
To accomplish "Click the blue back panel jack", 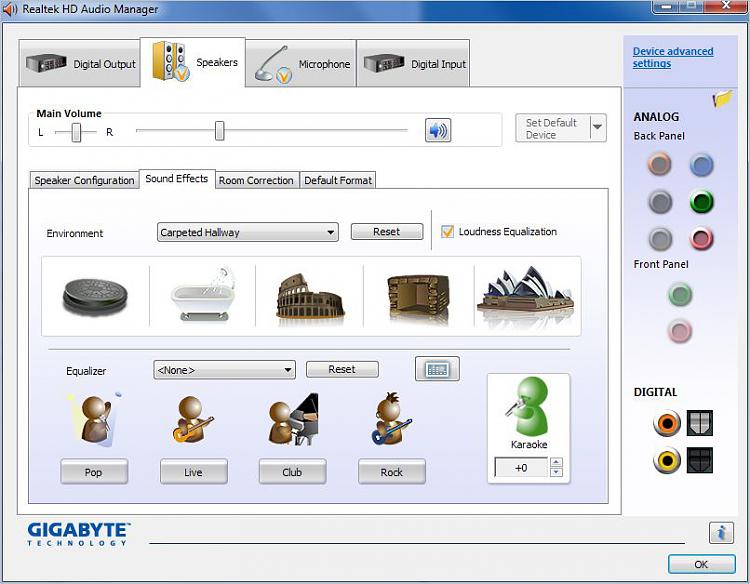I will (701, 165).
